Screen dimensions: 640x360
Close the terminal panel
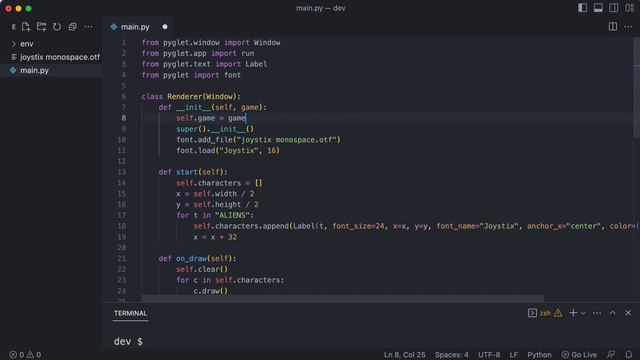[x=628, y=313]
